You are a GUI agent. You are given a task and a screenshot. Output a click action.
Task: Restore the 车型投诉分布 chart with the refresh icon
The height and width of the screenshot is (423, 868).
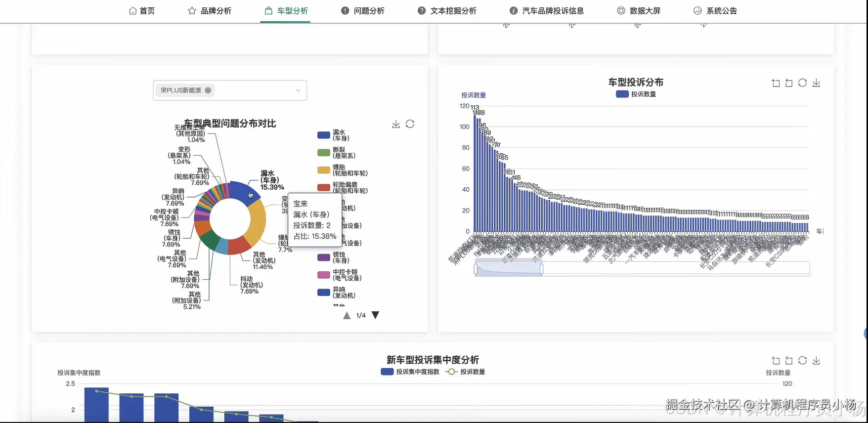(802, 83)
